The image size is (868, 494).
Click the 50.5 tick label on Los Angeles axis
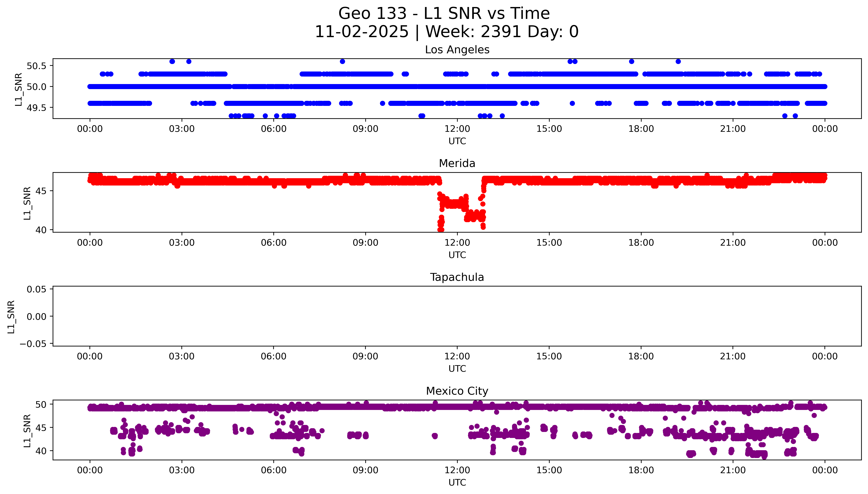click(x=36, y=66)
